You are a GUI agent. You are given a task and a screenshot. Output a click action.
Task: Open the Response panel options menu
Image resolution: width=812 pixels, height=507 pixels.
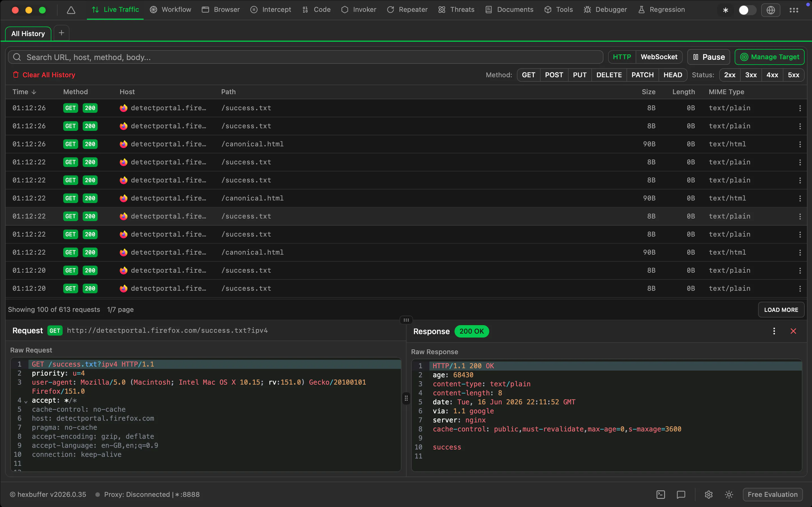pyautogui.click(x=774, y=331)
